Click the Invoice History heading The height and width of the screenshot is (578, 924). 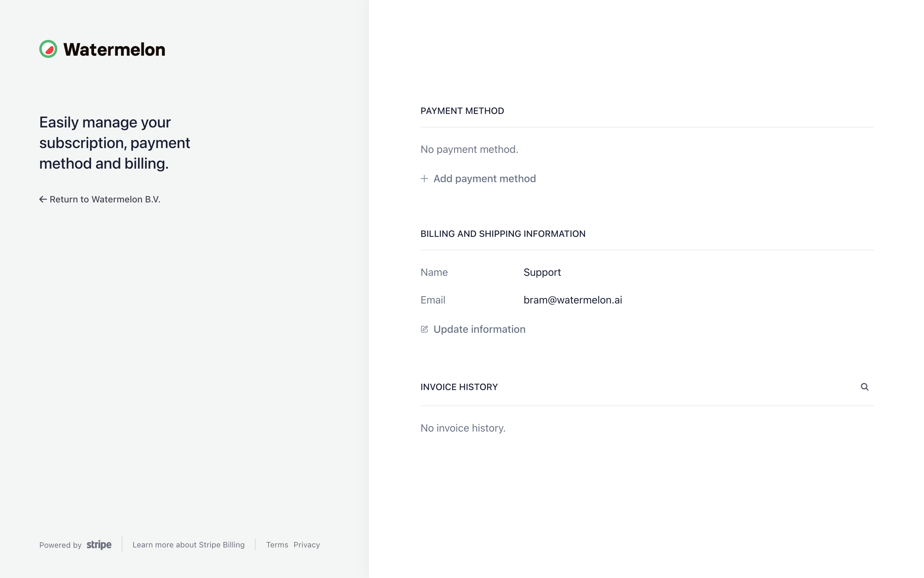[459, 387]
